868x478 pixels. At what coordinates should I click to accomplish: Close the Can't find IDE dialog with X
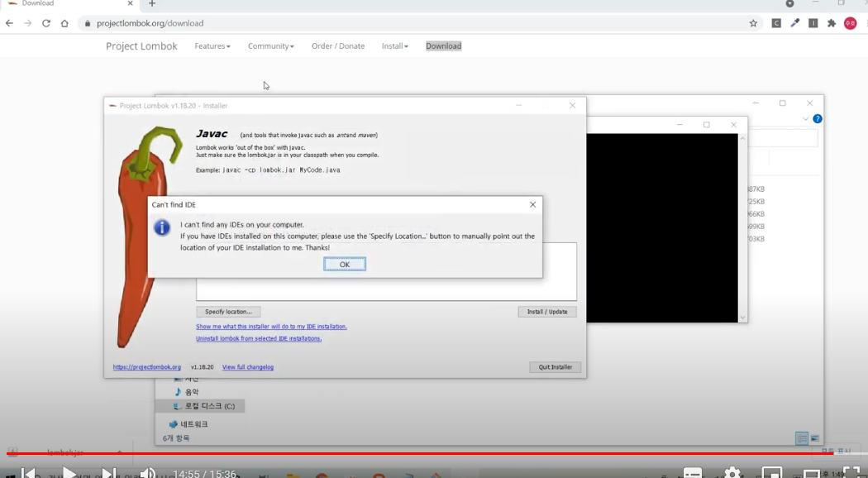click(x=532, y=204)
